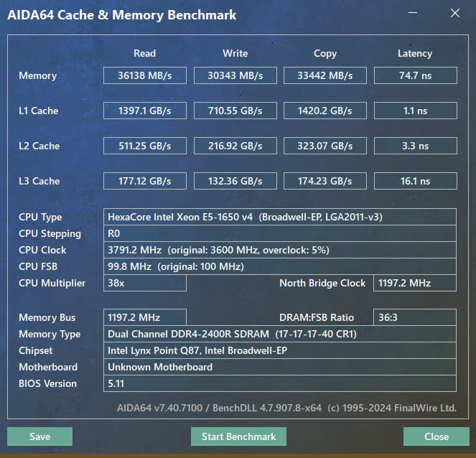Close window using the X icon

(x=454, y=13)
